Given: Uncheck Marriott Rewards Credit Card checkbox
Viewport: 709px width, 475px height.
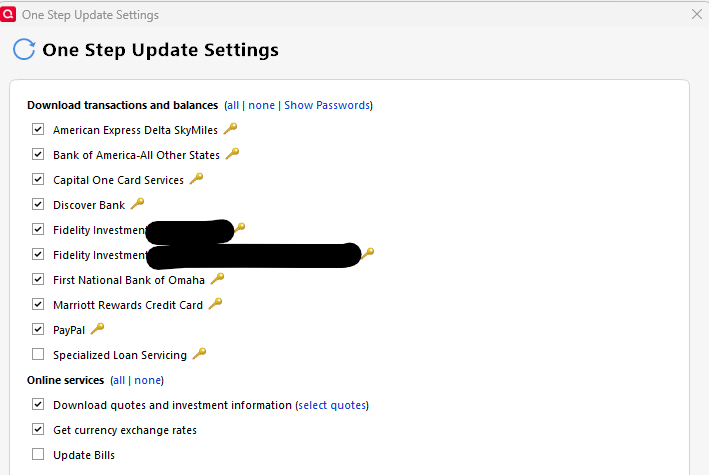Looking at the screenshot, I should 38,304.
